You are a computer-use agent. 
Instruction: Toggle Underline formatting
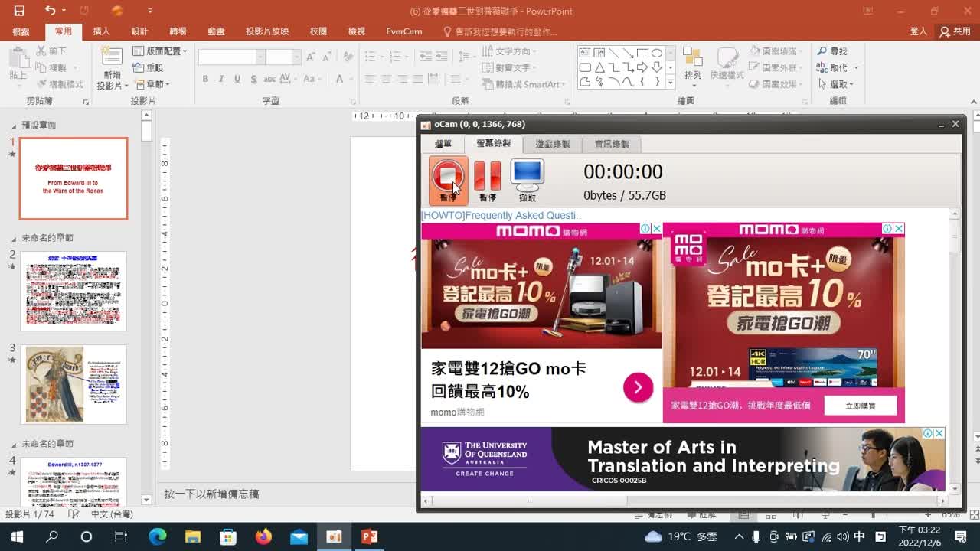pyautogui.click(x=237, y=79)
